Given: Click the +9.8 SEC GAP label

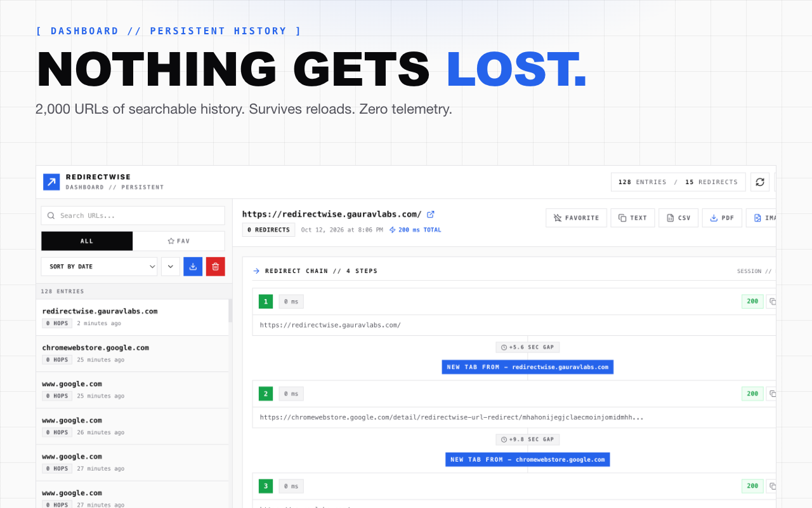Looking at the screenshot, I should click(x=528, y=439).
